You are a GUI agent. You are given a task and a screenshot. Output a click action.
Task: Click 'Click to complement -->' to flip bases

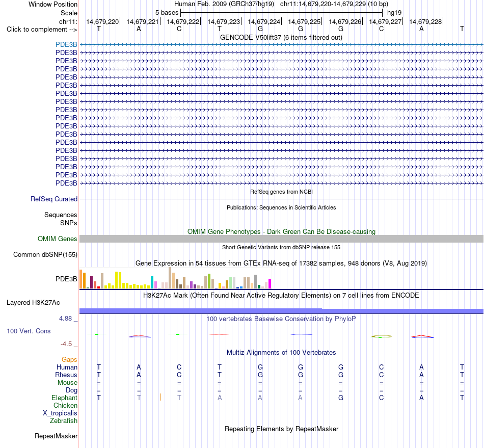tap(42, 30)
